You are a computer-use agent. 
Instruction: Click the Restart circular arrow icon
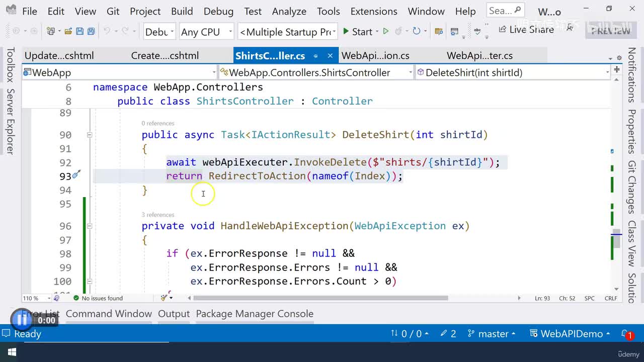(416, 31)
